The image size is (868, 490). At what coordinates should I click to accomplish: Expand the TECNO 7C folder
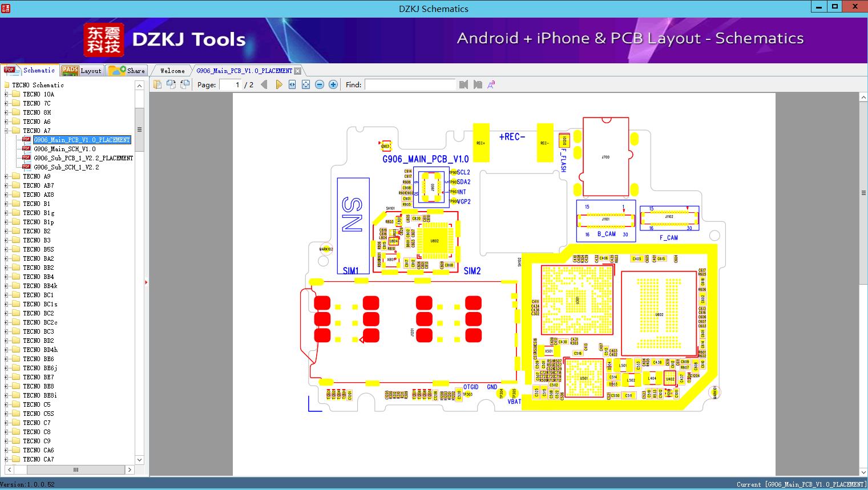(x=6, y=103)
